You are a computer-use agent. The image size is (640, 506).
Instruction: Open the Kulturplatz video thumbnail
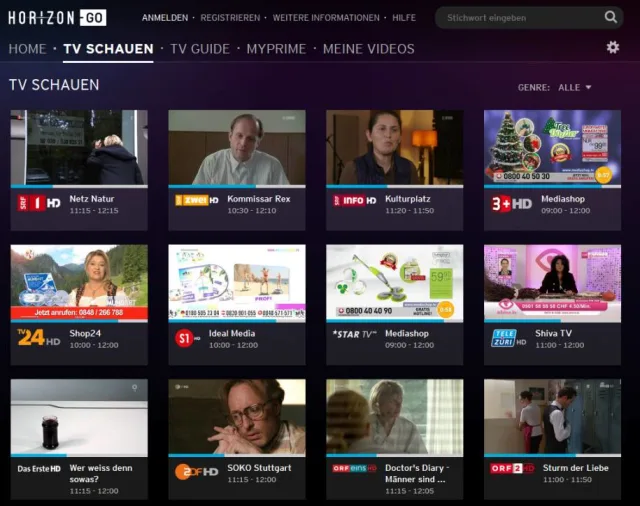click(394, 147)
